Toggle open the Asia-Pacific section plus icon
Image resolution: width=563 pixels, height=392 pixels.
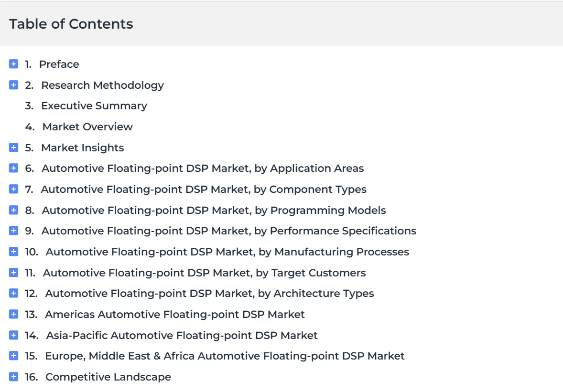click(x=14, y=335)
